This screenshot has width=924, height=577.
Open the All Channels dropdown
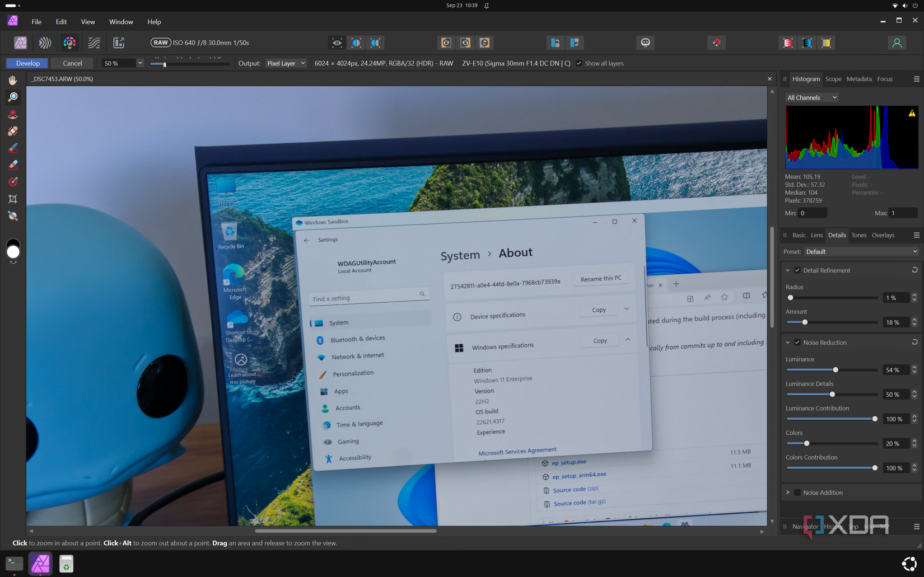click(x=811, y=97)
